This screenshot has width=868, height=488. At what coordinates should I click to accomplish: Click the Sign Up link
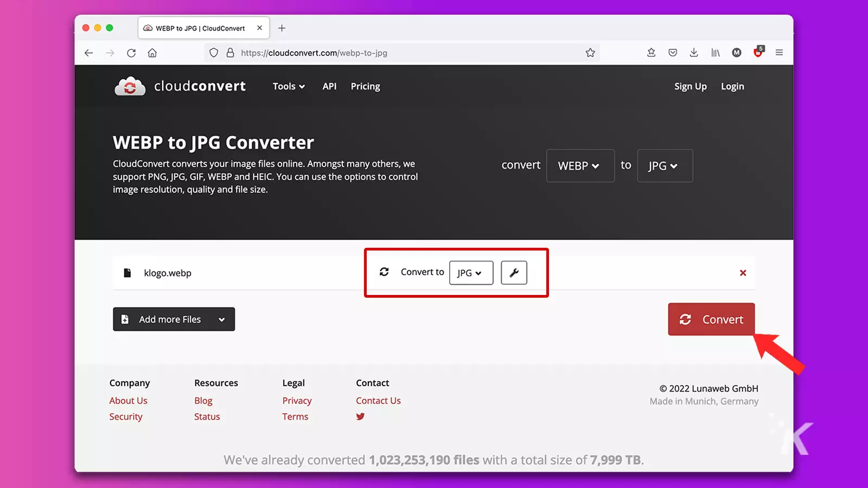(690, 86)
